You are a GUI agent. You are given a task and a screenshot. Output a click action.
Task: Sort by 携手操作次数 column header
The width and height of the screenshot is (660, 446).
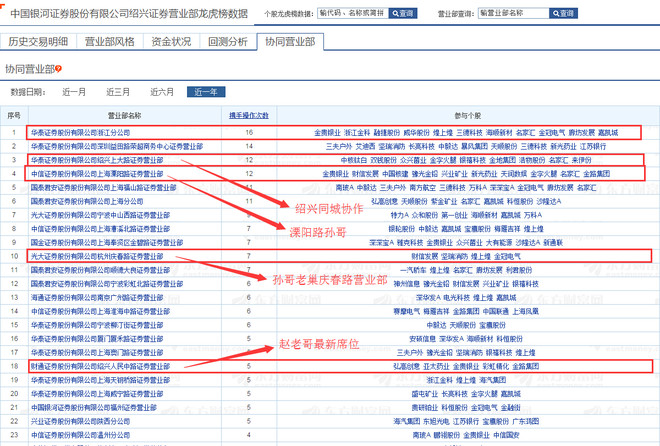(249, 115)
